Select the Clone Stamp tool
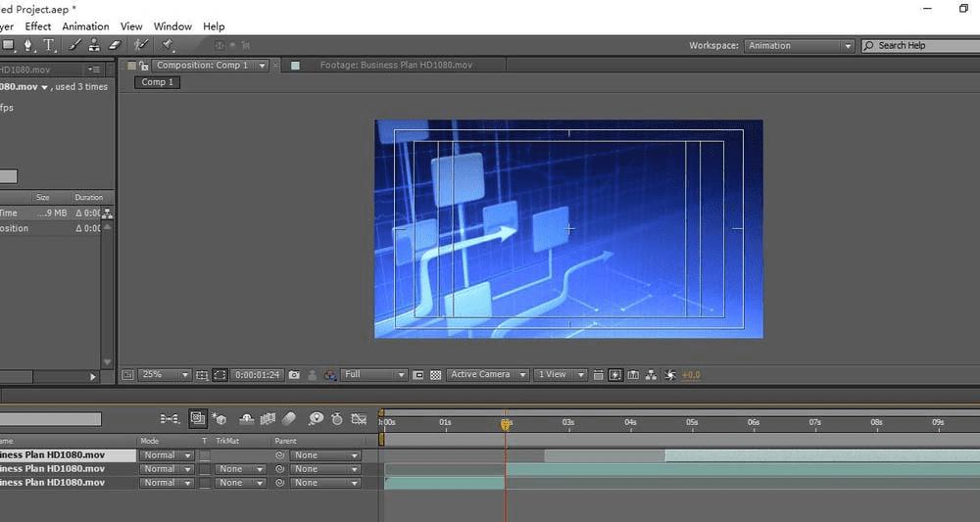Screen dimensions: 980x522 [94, 45]
